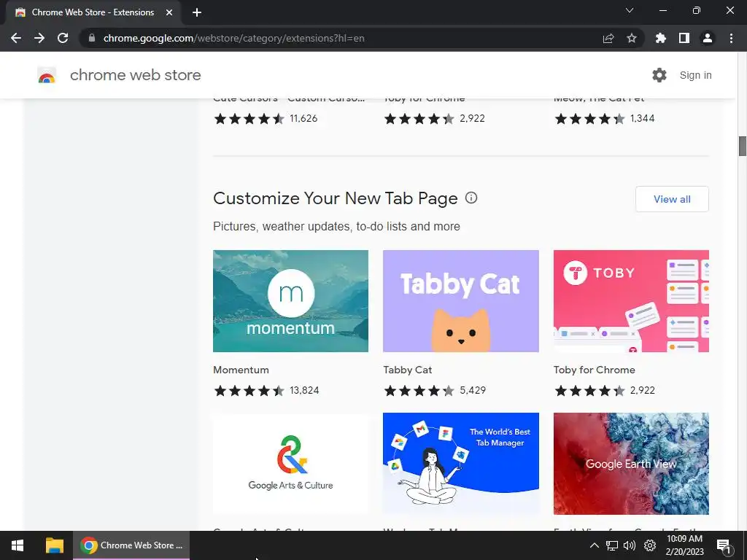The height and width of the screenshot is (560, 747).
Task: Close the Chrome Web Store tab
Action: (x=169, y=12)
